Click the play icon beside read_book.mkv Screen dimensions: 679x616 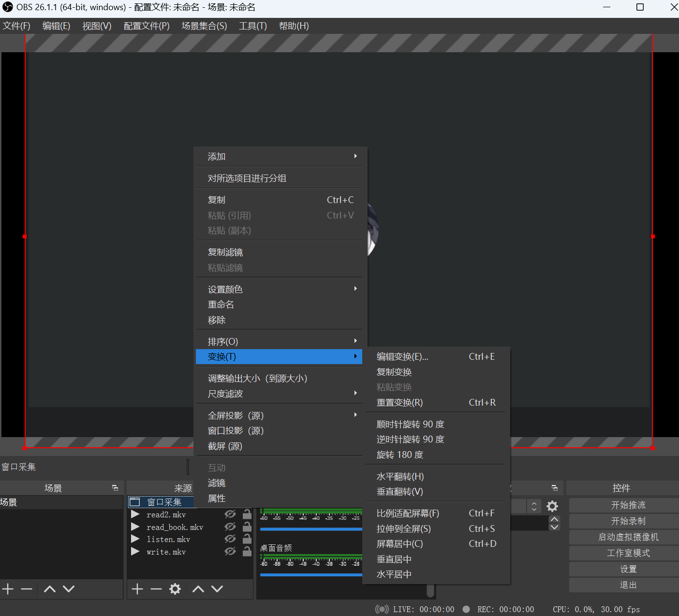pyautogui.click(x=135, y=527)
